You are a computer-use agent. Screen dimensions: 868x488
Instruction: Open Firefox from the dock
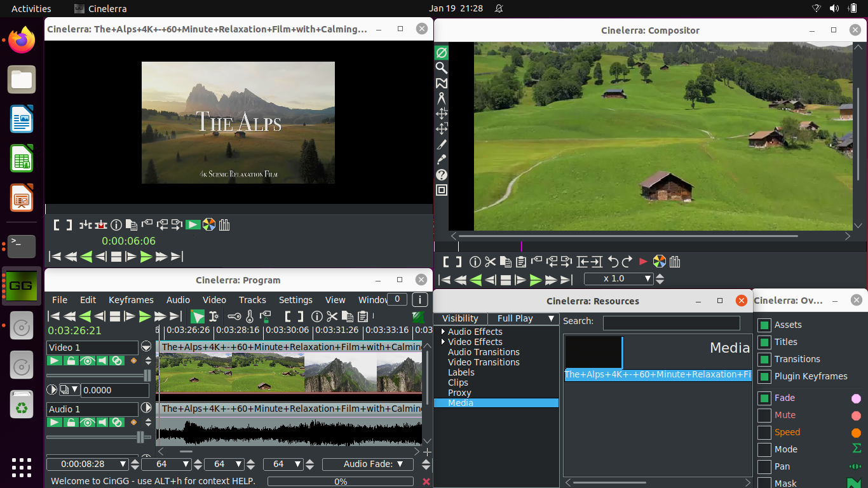click(22, 40)
